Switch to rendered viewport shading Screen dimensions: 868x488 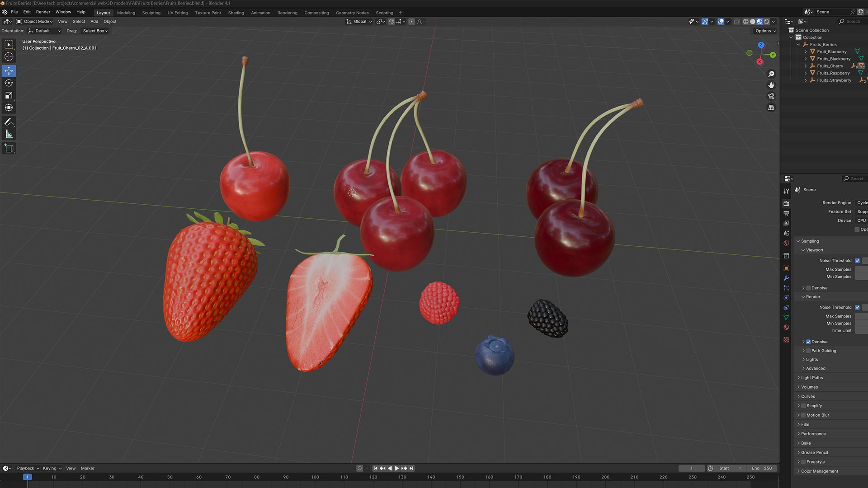[766, 21]
